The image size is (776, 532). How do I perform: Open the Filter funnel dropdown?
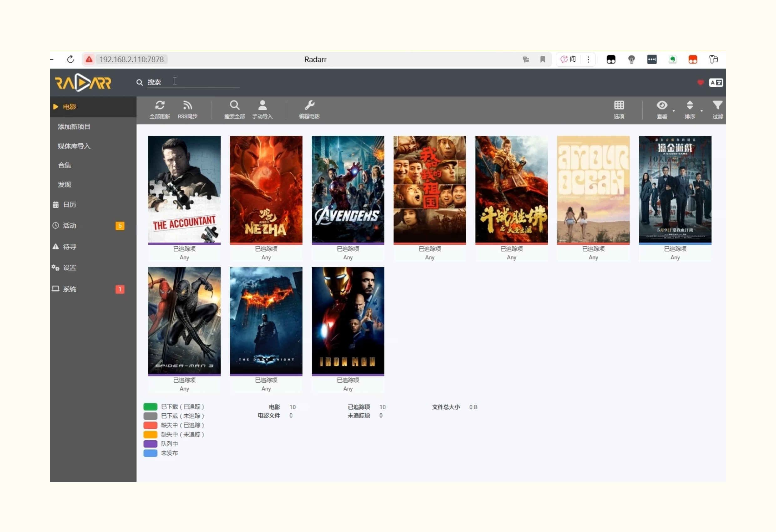pyautogui.click(x=717, y=106)
